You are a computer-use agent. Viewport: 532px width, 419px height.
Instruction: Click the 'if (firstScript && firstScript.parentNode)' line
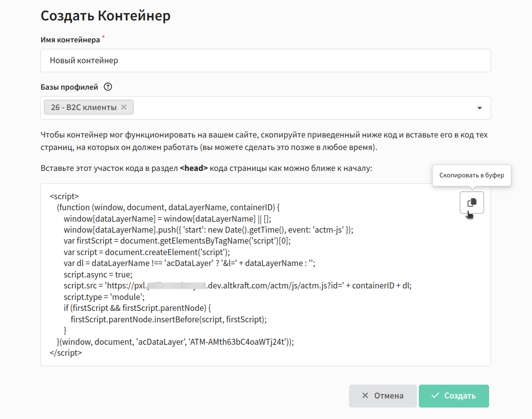(x=138, y=308)
